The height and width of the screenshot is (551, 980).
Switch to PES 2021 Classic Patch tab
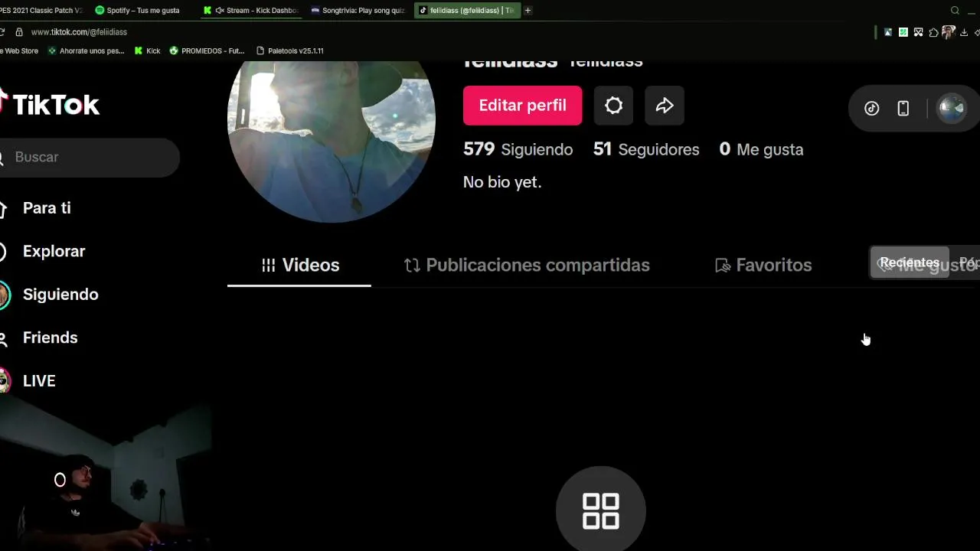tap(41, 11)
